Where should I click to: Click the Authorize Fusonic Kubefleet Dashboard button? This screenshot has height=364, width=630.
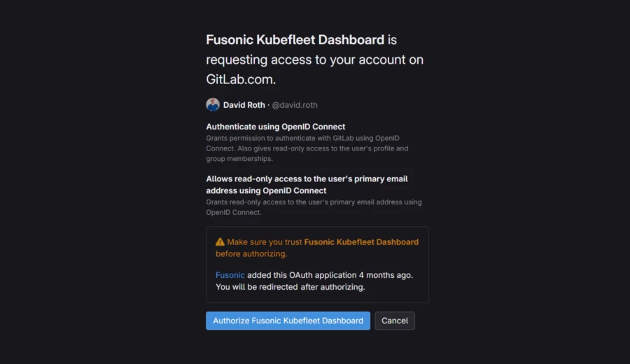288,321
